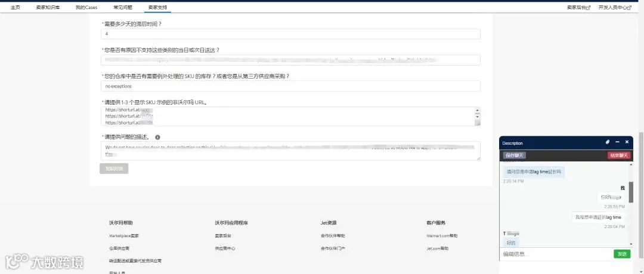Minimize the Description chat window
Screen dimensions: 644x274
[617, 142]
